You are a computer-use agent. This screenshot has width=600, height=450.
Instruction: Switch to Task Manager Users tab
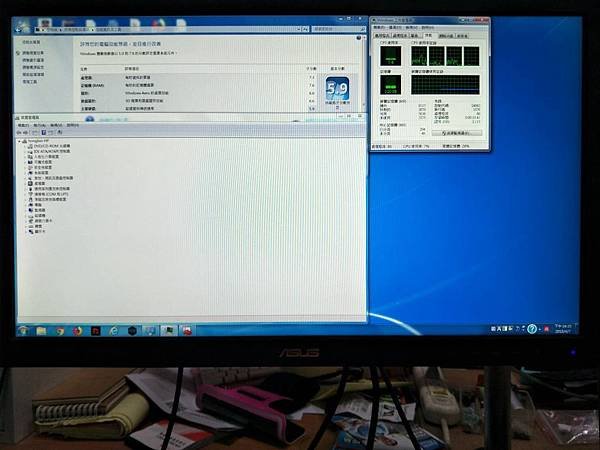pyautogui.click(x=462, y=36)
